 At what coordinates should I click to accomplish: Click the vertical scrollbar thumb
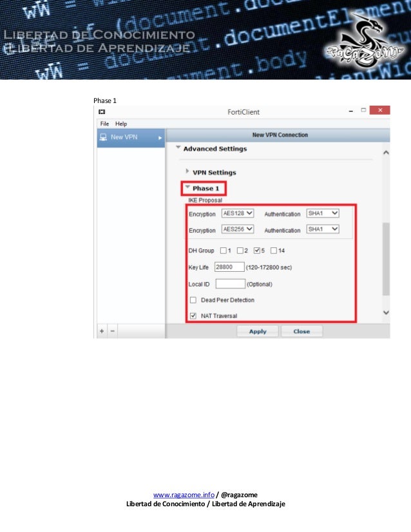(x=386, y=259)
